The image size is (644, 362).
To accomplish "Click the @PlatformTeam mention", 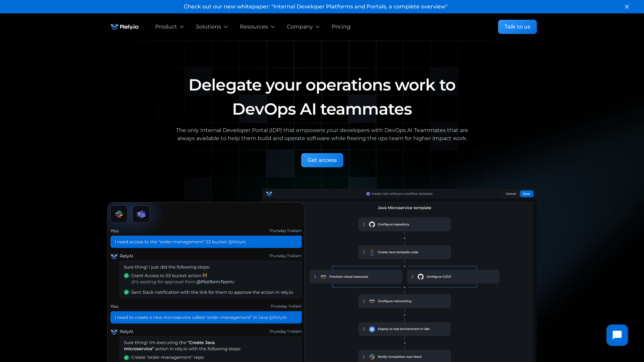I will 214,282.
